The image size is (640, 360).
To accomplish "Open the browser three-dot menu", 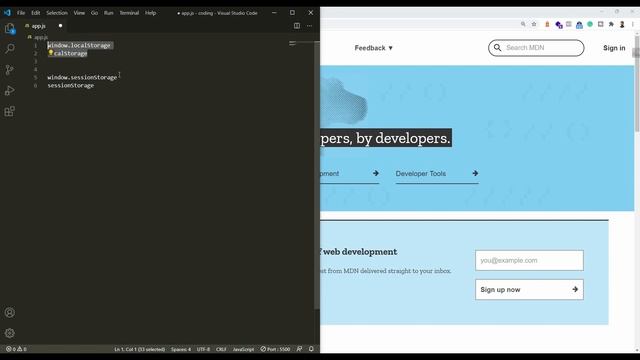I will coord(633,24).
